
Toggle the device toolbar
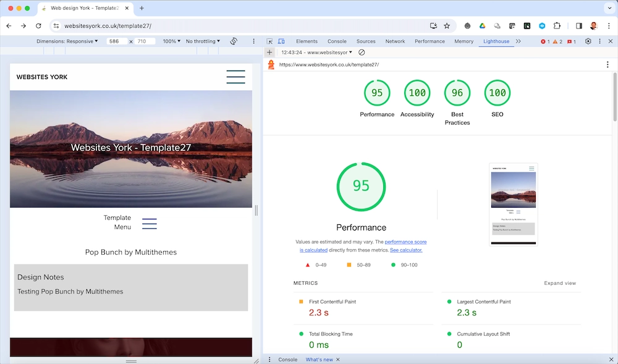click(x=281, y=41)
